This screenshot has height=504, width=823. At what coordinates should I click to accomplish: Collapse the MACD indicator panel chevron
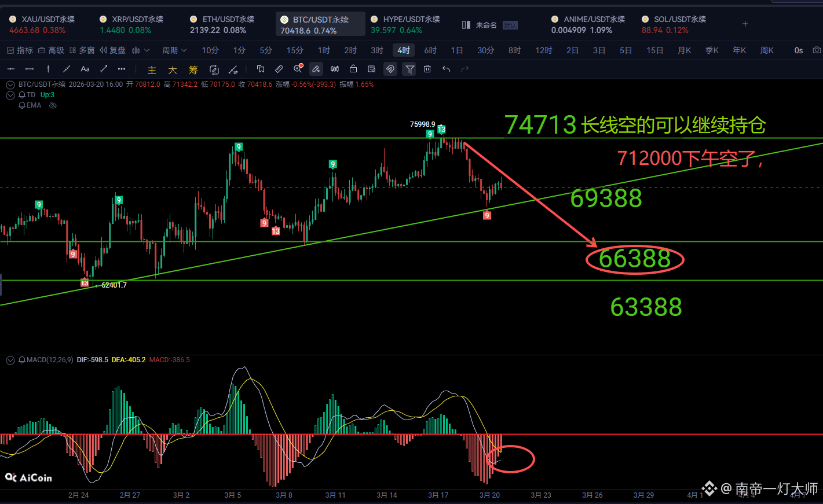[10, 360]
